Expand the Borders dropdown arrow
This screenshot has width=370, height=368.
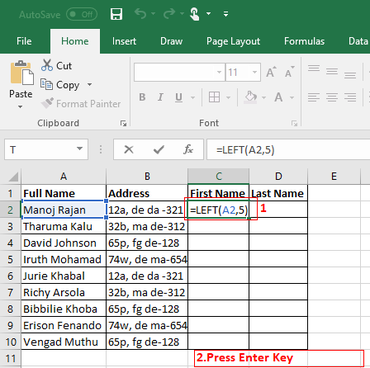[228, 98]
